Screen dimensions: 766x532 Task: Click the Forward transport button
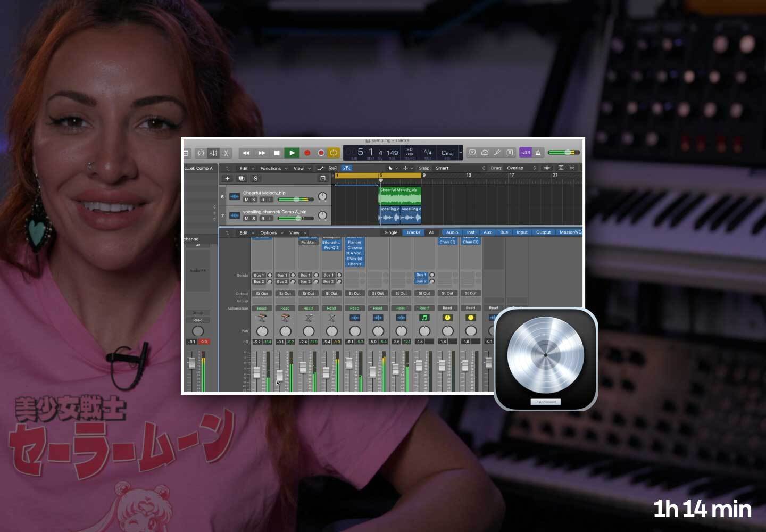pyautogui.click(x=261, y=153)
